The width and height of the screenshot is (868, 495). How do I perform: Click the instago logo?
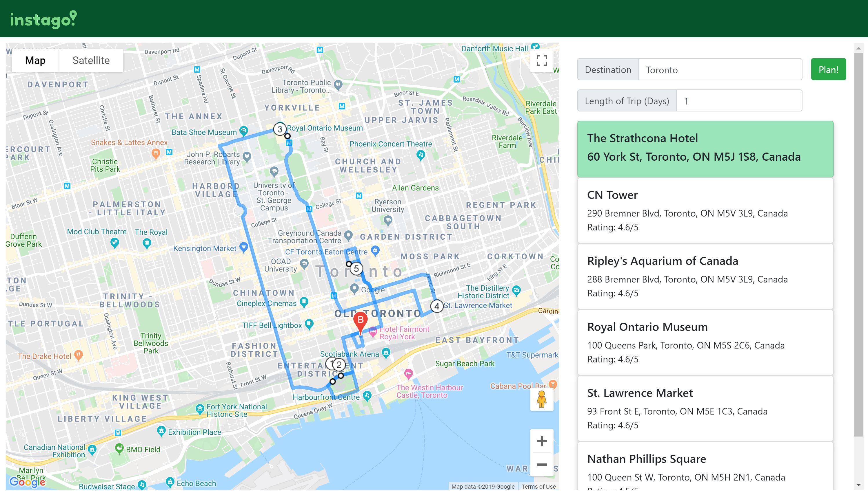click(x=43, y=19)
